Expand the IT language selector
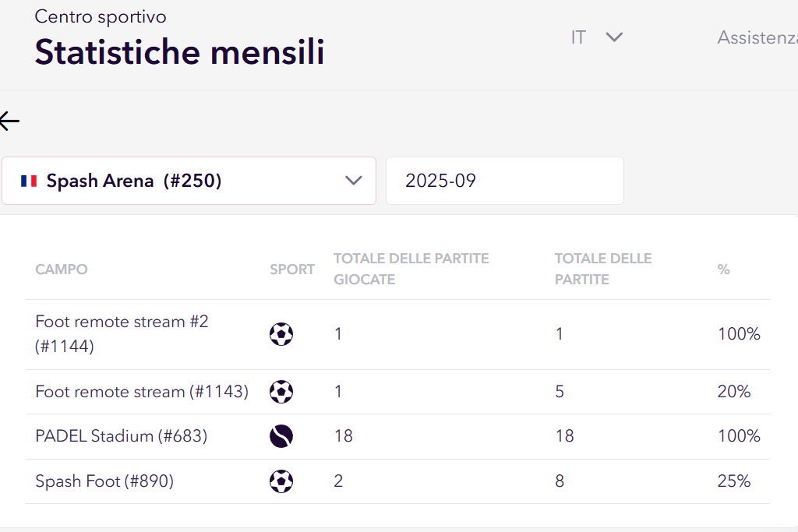798x532 pixels. [597, 37]
